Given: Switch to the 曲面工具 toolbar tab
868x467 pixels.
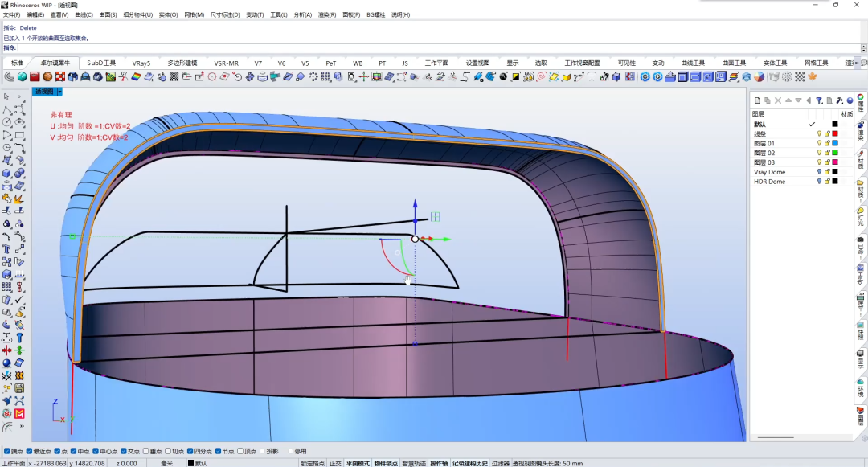Looking at the screenshot, I should pos(734,63).
